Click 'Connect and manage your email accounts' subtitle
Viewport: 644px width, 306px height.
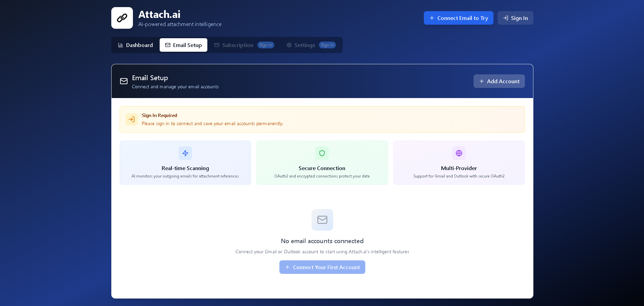(175, 87)
